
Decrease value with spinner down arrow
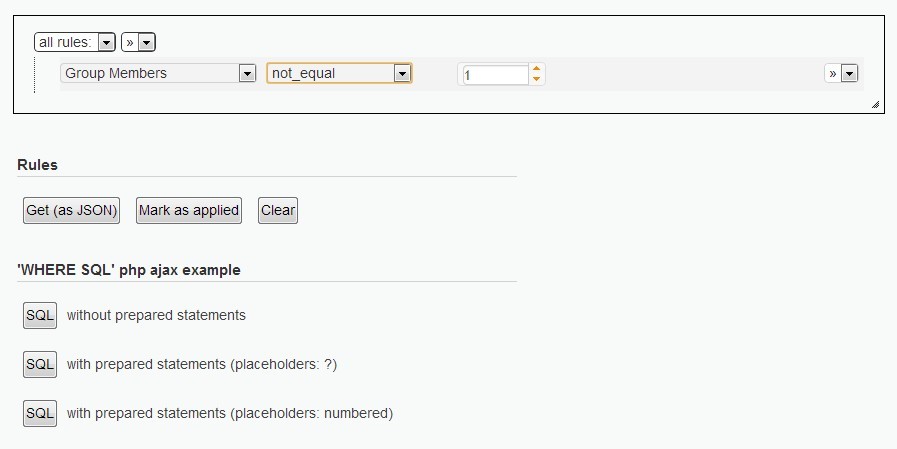537,80
